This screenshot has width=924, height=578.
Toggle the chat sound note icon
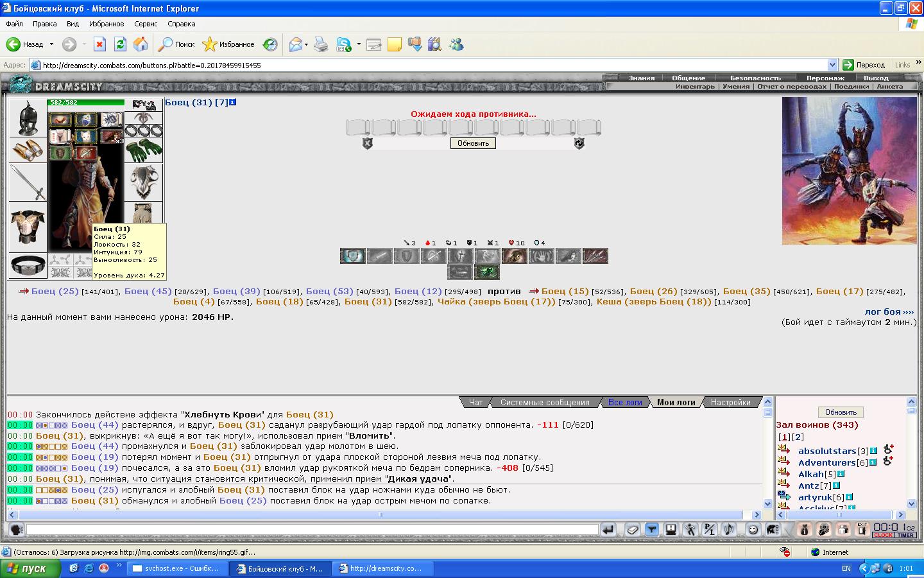(729, 530)
